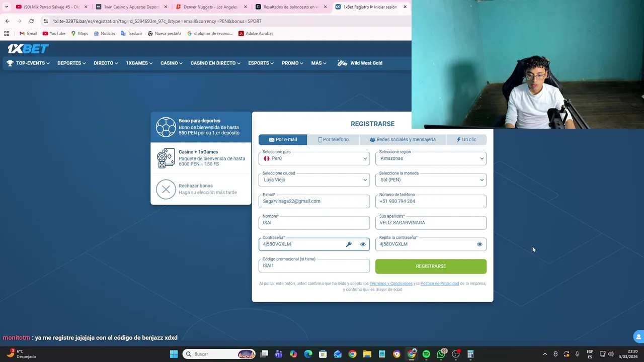
Task: Open the Nueva pestaña bookmark
Action: [x=165, y=34]
